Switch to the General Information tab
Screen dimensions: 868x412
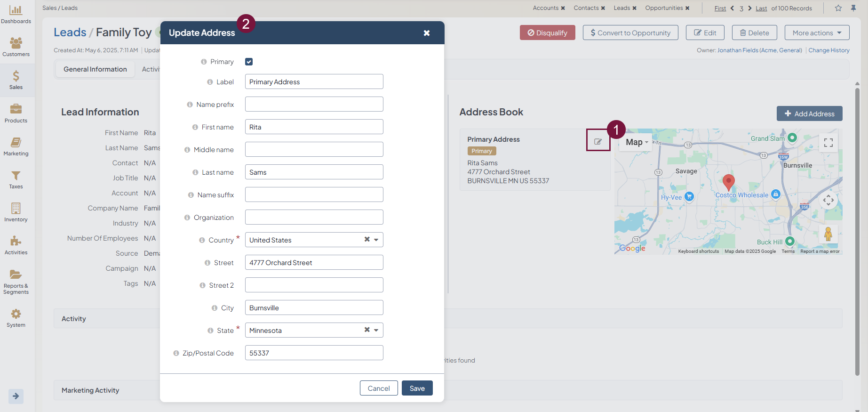click(x=95, y=69)
